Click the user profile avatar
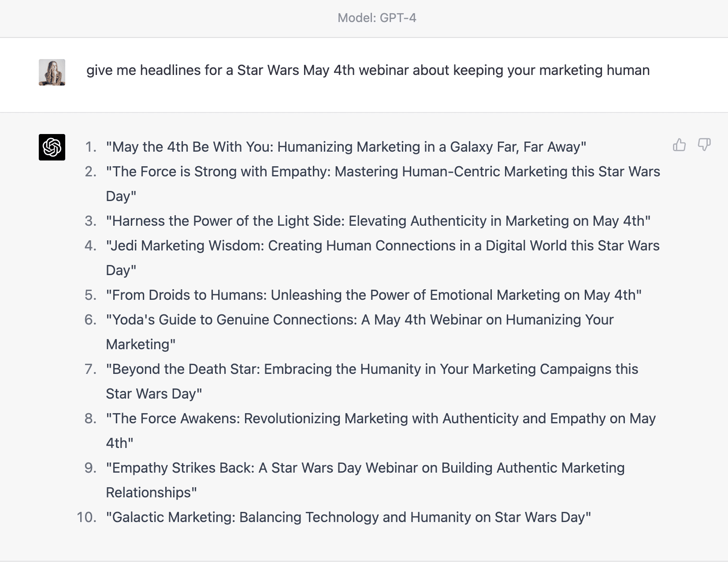 pos(52,72)
